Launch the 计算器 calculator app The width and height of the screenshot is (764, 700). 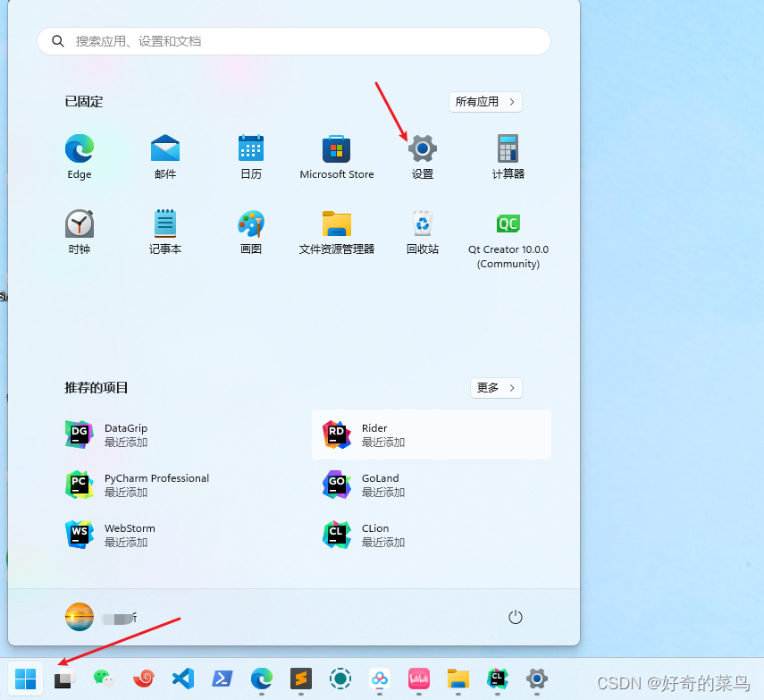[508, 156]
